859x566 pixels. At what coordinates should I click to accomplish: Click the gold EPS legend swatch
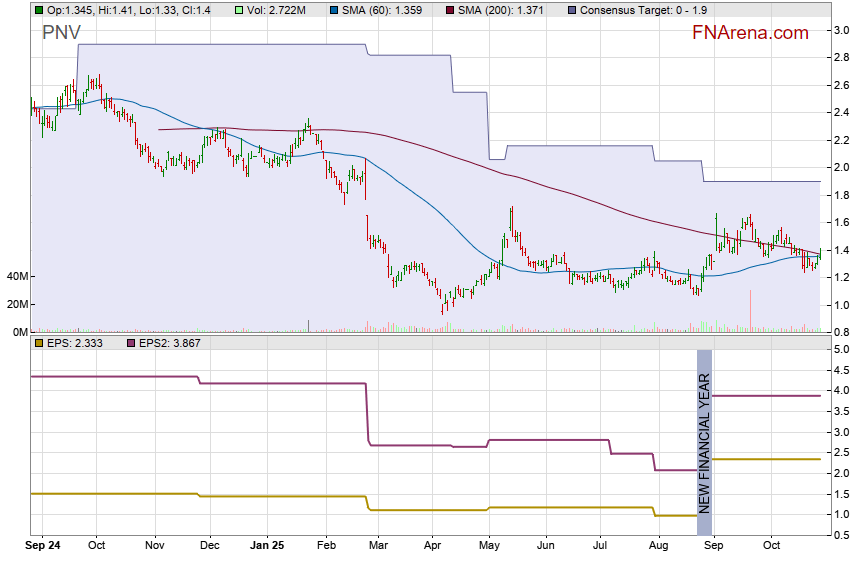pos(38,343)
